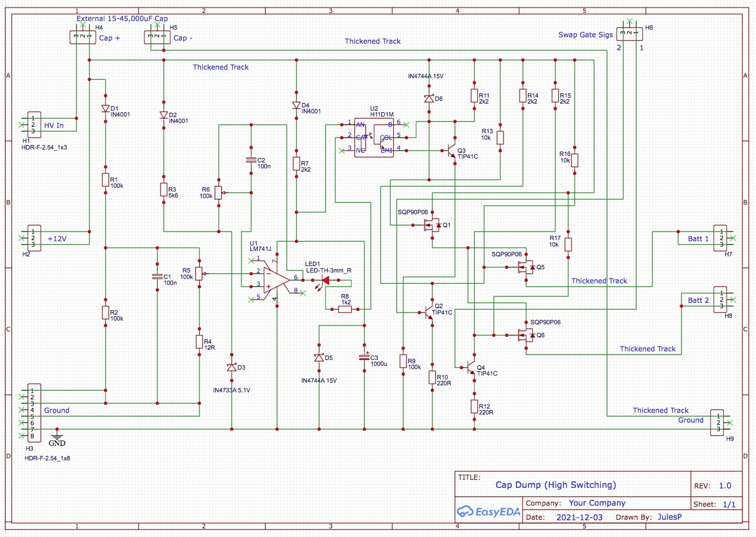Click the D6 zener diode symbol
The image size is (756, 537).
pyautogui.click(x=429, y=99)
